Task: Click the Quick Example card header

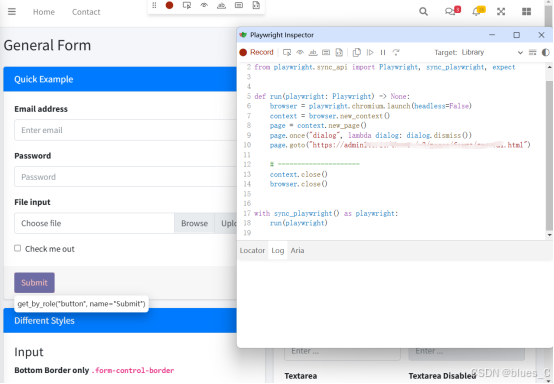Action: click(x=120, y=79)
